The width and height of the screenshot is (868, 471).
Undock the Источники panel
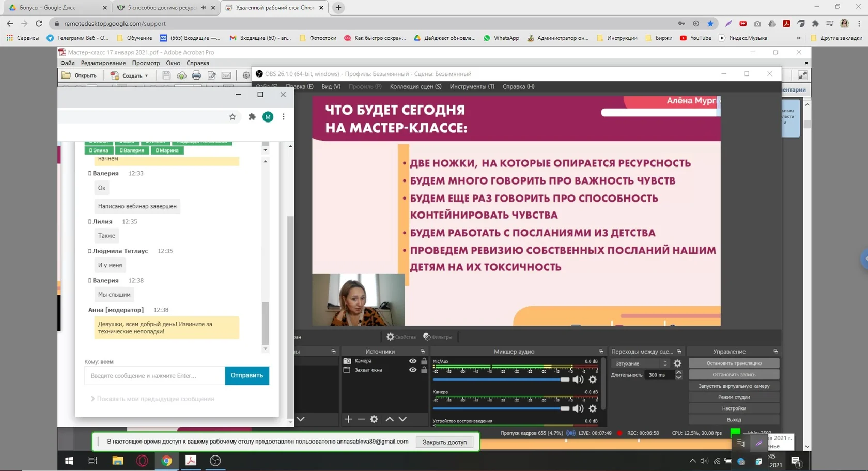(x=422, y=352)
